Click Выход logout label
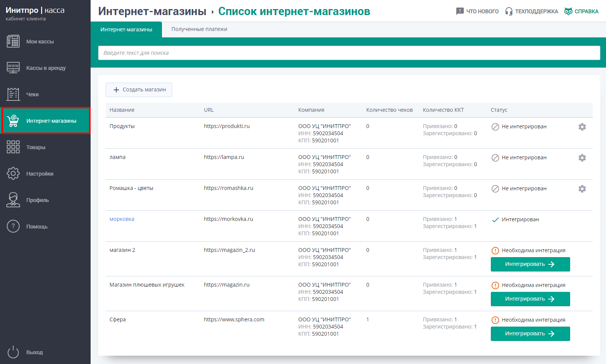Screen dimensions: 606x364 34,352
